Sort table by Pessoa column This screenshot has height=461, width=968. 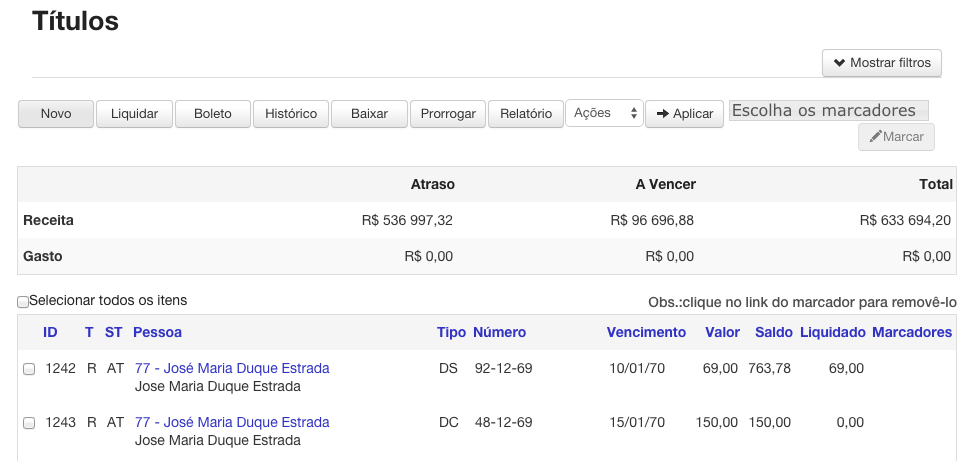point(157,333)
